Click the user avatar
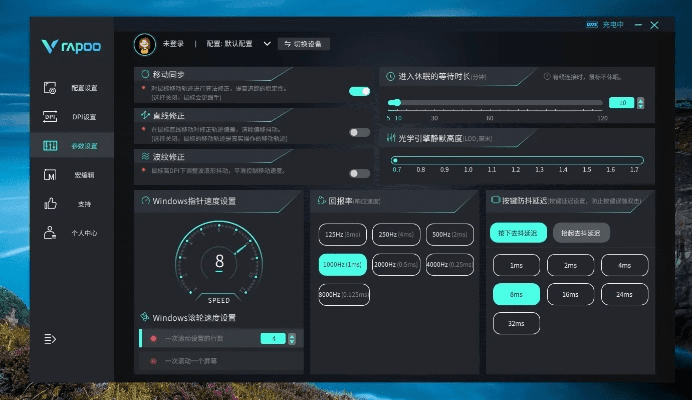 tap(145, 44)
